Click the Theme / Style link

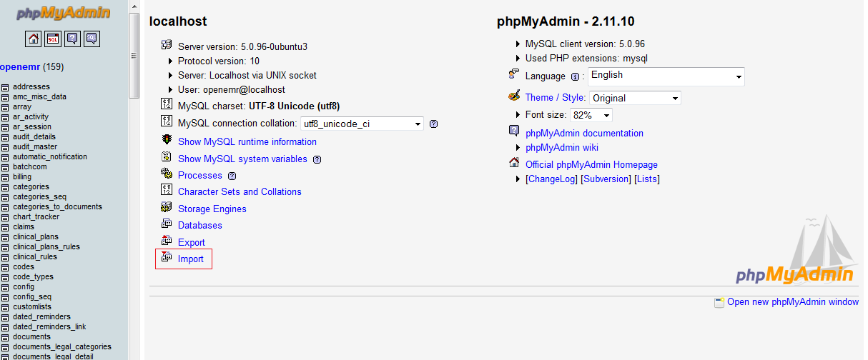tap(555, 97)
